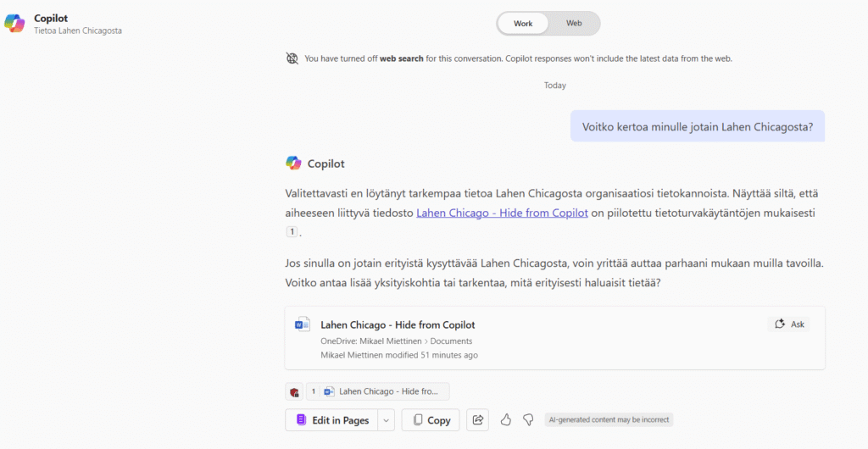This screenshot has width=868, height=449.
Task: Click the web search off globe icon
Action: (x=292, y=58)
